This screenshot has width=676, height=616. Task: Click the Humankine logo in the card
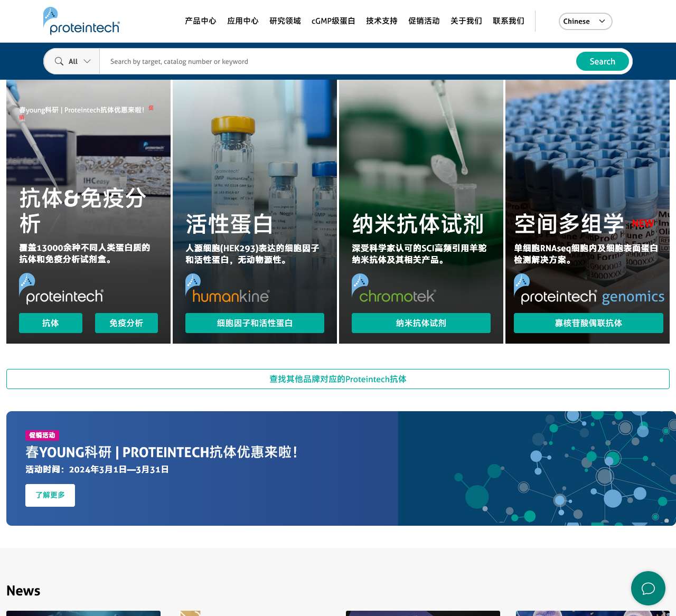point(228,289)
